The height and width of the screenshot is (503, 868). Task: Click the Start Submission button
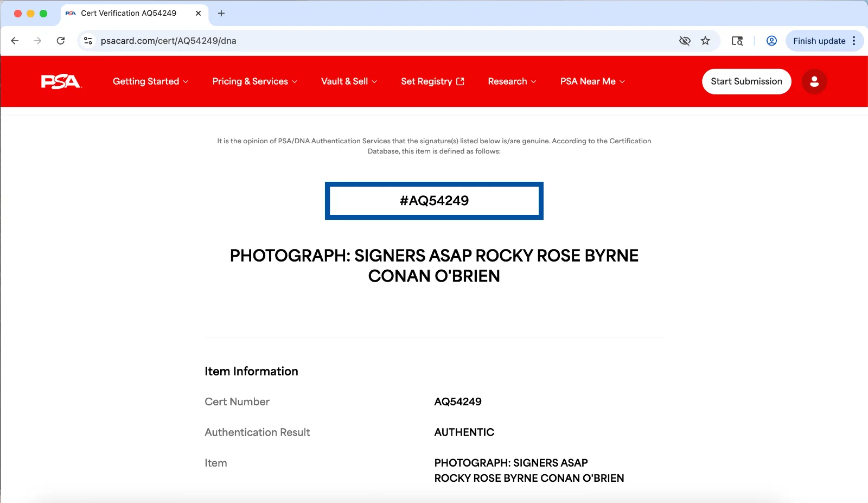click(746, 81)
